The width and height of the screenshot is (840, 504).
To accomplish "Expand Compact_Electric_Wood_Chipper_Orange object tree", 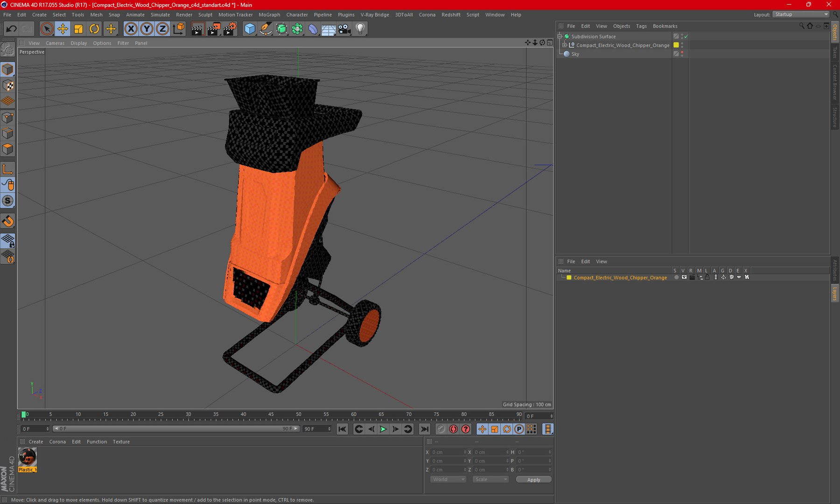I will (x=564, y=45).
